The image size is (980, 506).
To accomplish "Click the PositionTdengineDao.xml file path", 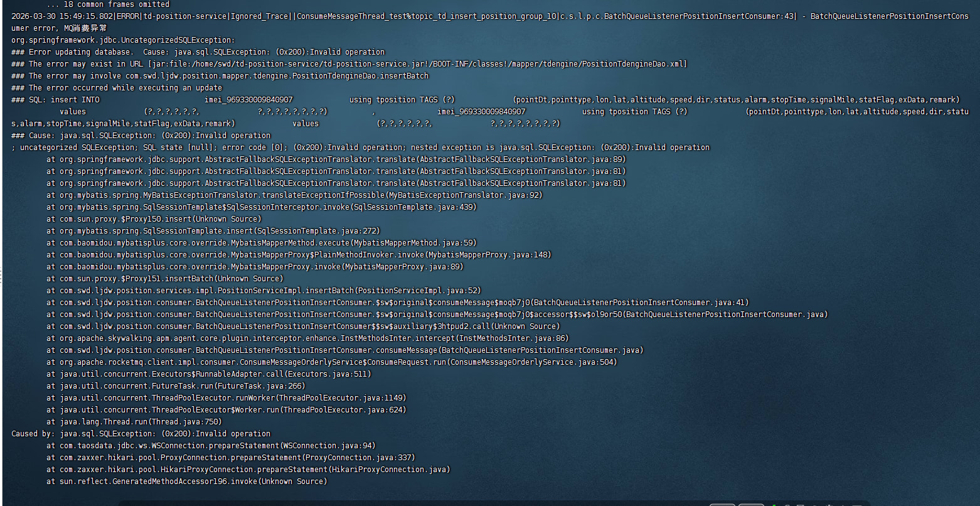I will [x=417, y=64].
